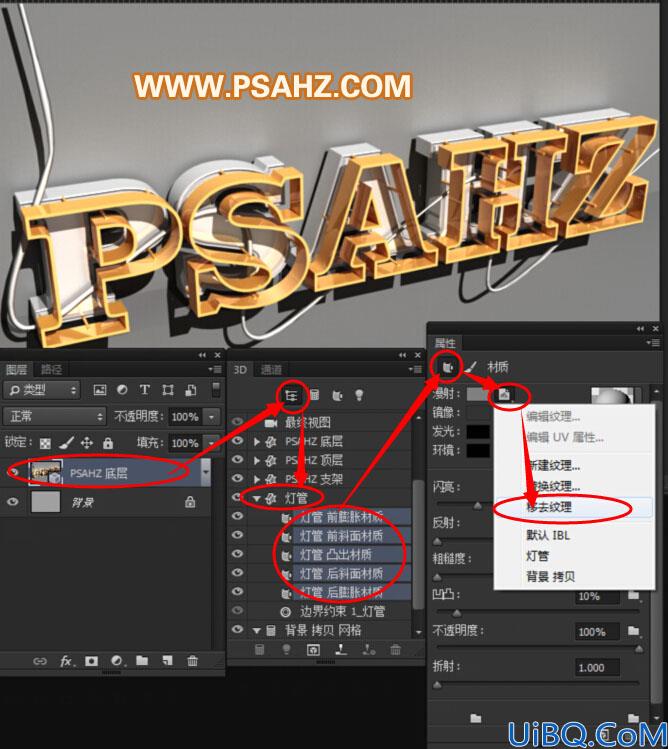Filter layers by pixel image icon

(99, 390)
